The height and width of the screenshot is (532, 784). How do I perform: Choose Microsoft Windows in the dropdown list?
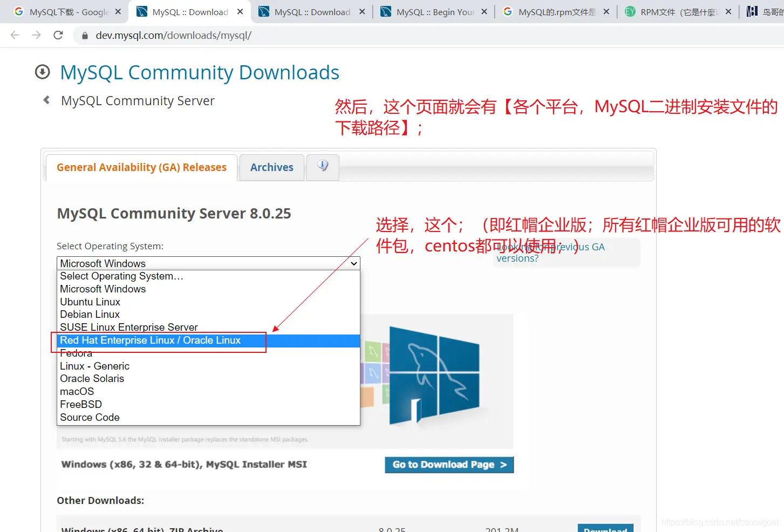point(208,289)
